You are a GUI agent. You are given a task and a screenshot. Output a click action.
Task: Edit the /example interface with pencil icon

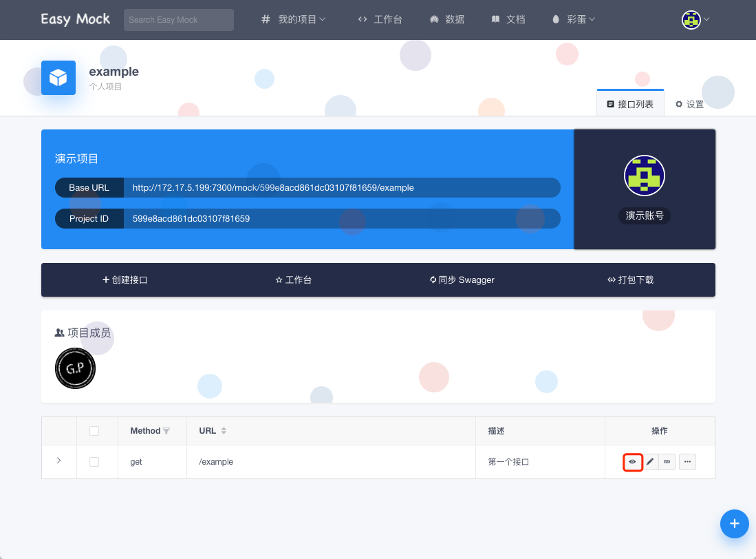[x=650, y=462]
